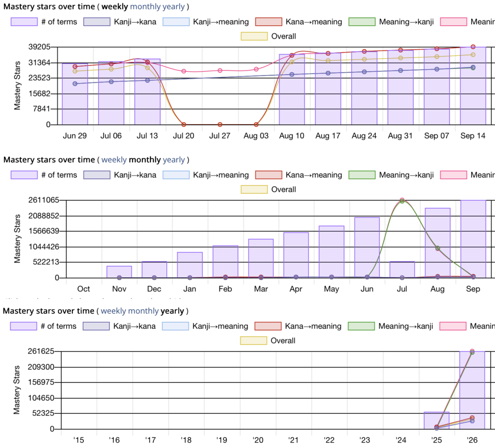Select the Jan bar in the monthly chart
The width and height of the screenshot is (495, 448).
click(x=190, y=265)
